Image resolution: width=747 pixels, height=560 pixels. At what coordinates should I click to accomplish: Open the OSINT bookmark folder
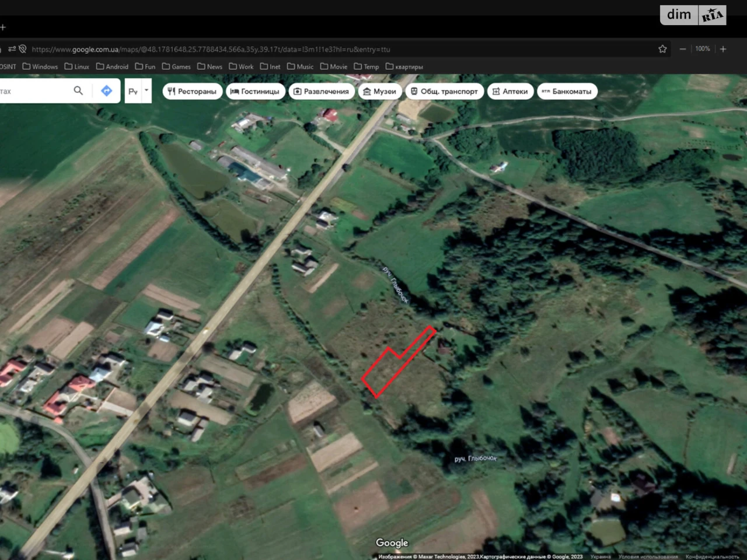pyautogui.click(x=8, y=66)
